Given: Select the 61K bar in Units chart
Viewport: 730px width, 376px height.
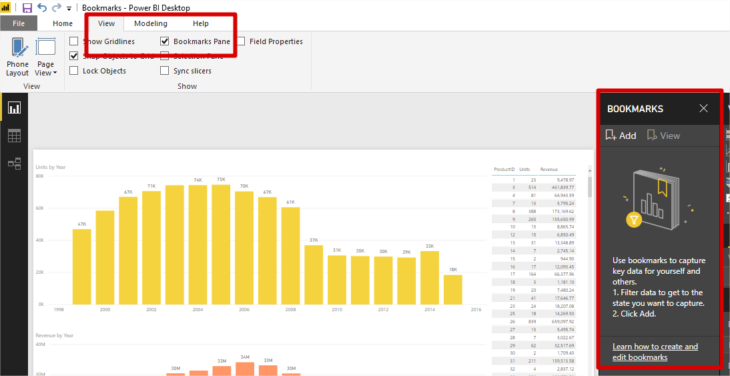Looking at the screenshot, I should 291,256.
